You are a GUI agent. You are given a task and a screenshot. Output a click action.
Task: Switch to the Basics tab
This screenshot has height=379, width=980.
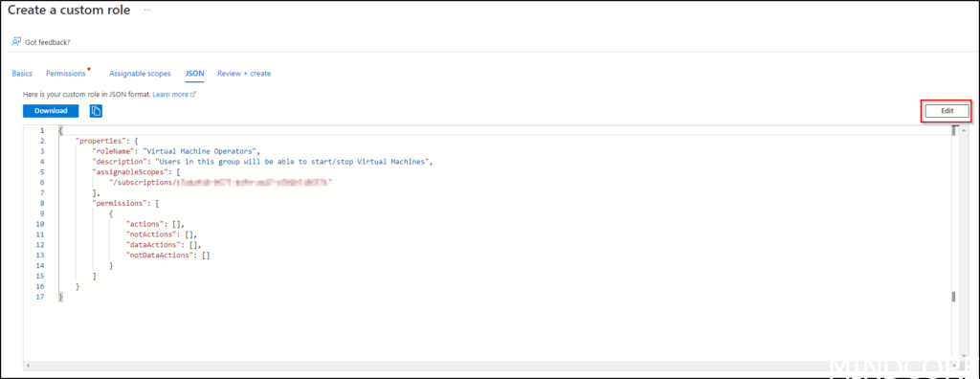(x=22, y=73)
